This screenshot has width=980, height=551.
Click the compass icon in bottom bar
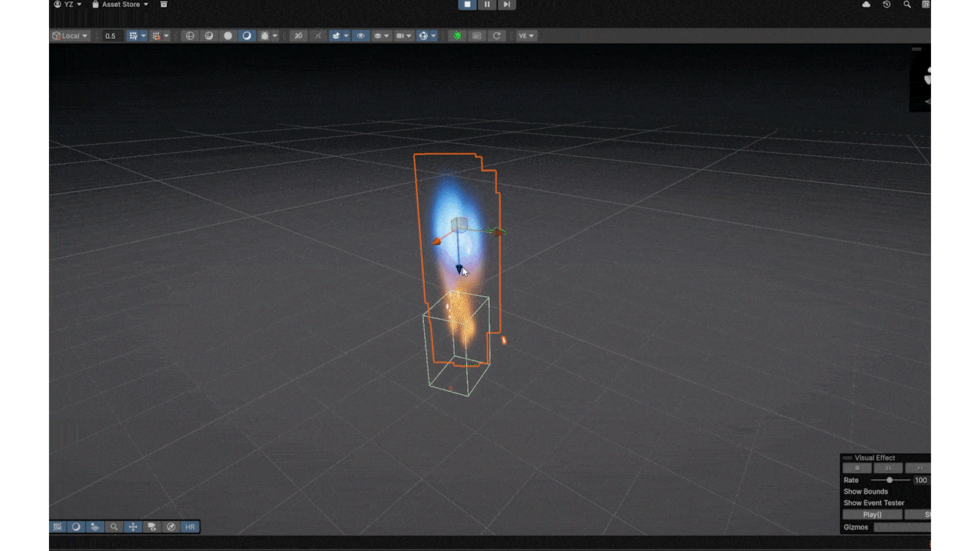click(x=171, y=527)
